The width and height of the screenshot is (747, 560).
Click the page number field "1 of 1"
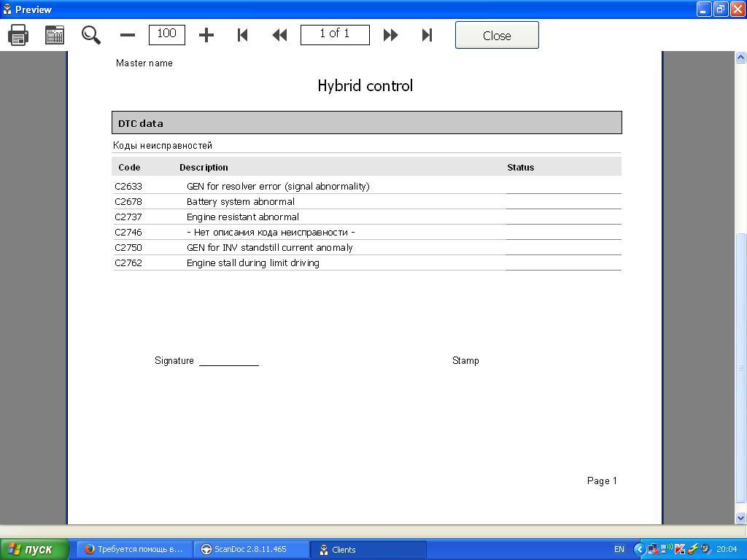(335, 35)
